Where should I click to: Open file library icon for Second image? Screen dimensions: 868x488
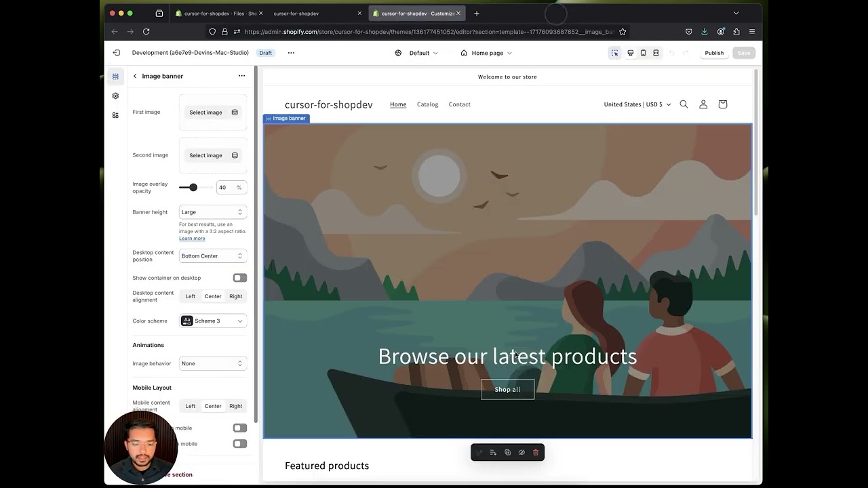235,155
